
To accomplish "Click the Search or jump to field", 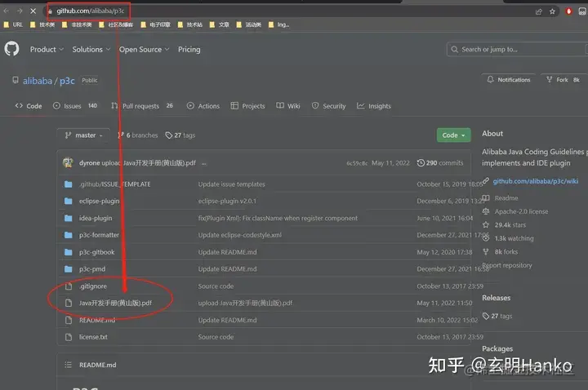I will point(518,50).
